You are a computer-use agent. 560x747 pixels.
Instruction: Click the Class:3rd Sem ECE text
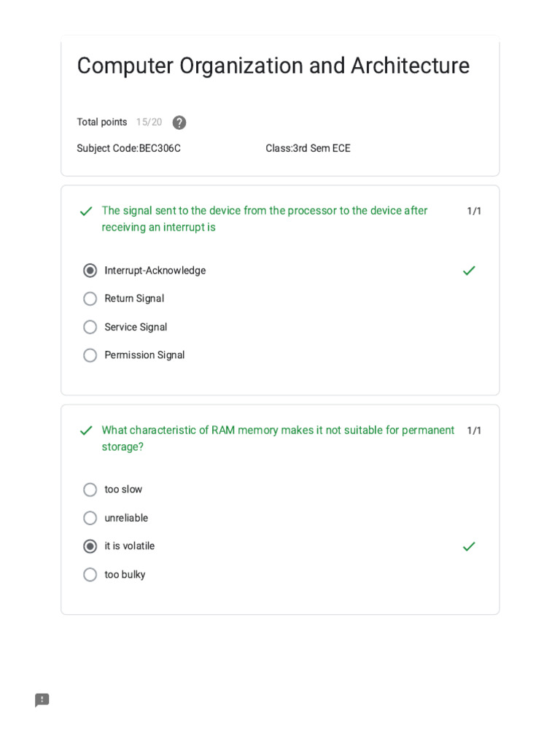[x=308, y=148]
